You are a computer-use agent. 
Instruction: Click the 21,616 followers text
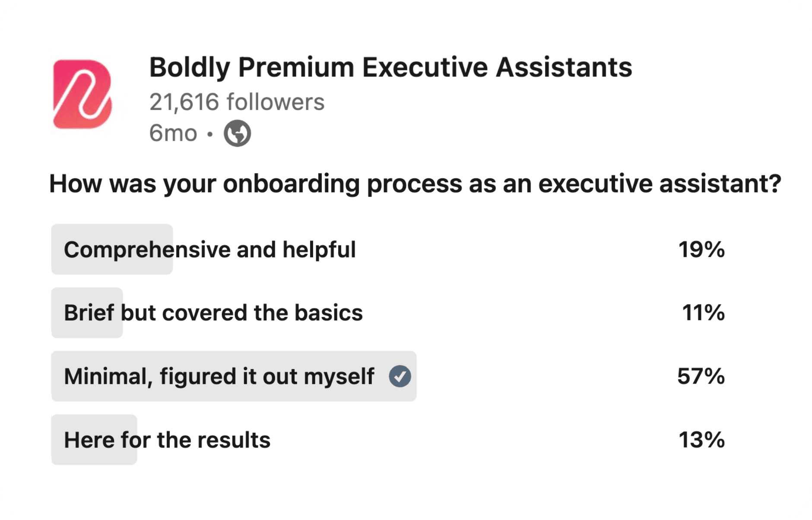point(237,102)
